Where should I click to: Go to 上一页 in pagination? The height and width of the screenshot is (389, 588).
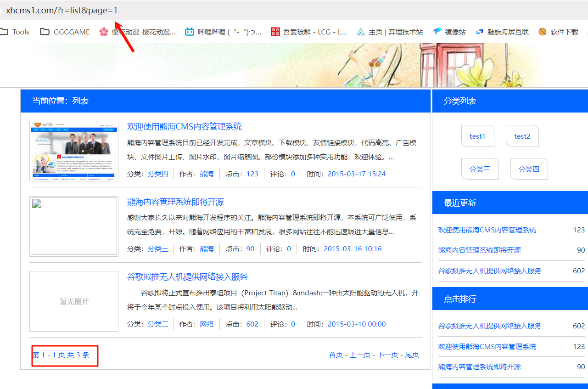tap(360, 355)
